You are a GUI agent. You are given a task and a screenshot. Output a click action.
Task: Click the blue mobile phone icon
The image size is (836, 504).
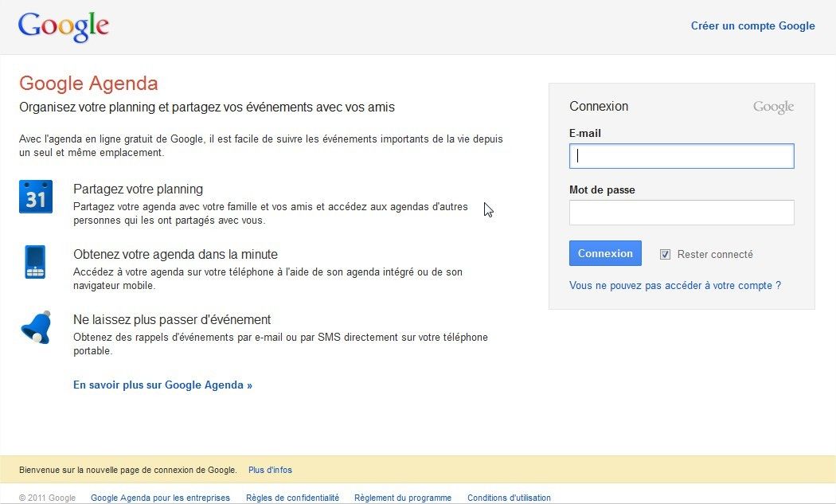click(35, 262)
